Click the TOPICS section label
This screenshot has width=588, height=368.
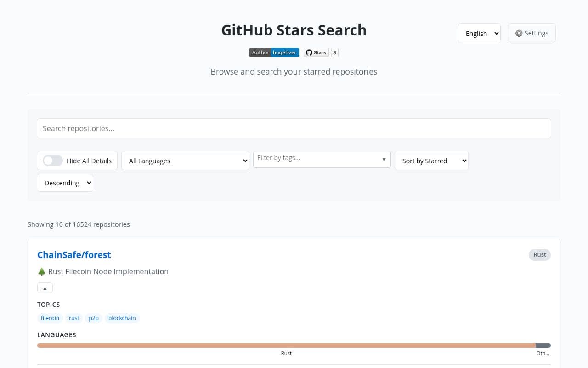tap(49, 305)
